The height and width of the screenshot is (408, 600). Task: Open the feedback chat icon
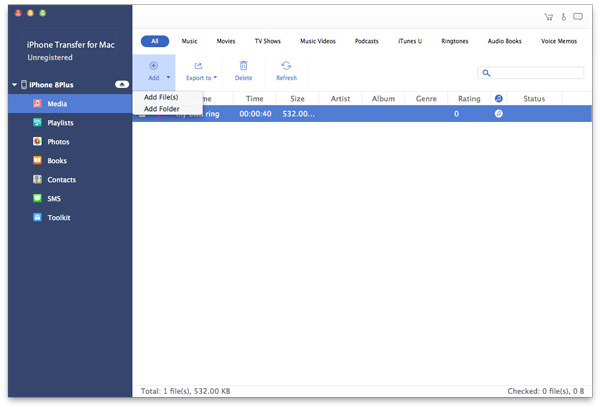(578, 16)
